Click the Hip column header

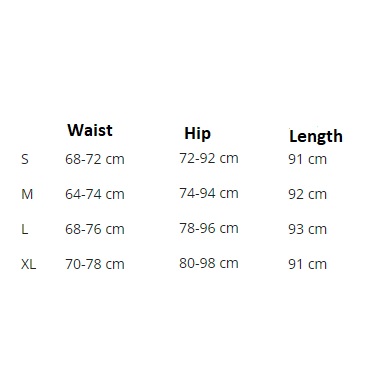pyautogui.click(x=197, y=134)
